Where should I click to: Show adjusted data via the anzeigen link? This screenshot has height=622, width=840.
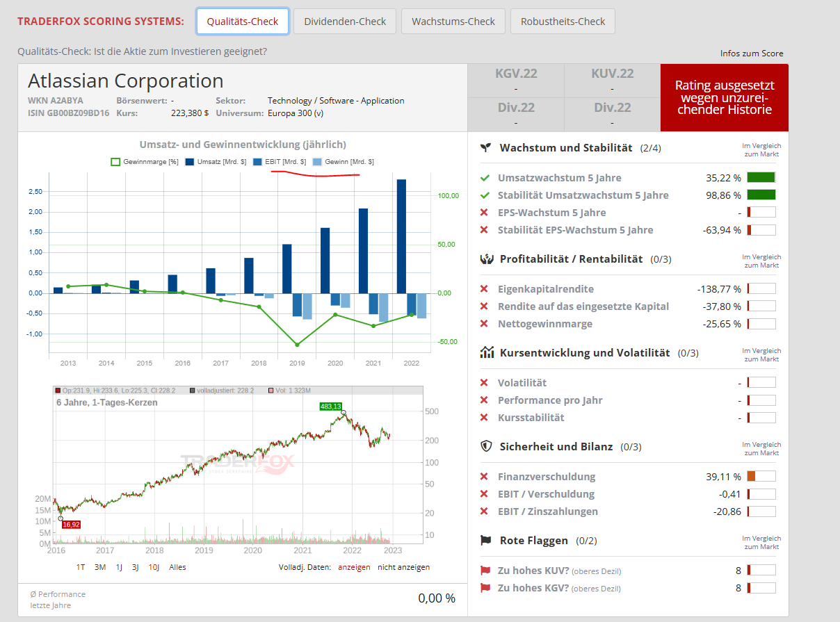pyautogui.click(x=354, y=567)
